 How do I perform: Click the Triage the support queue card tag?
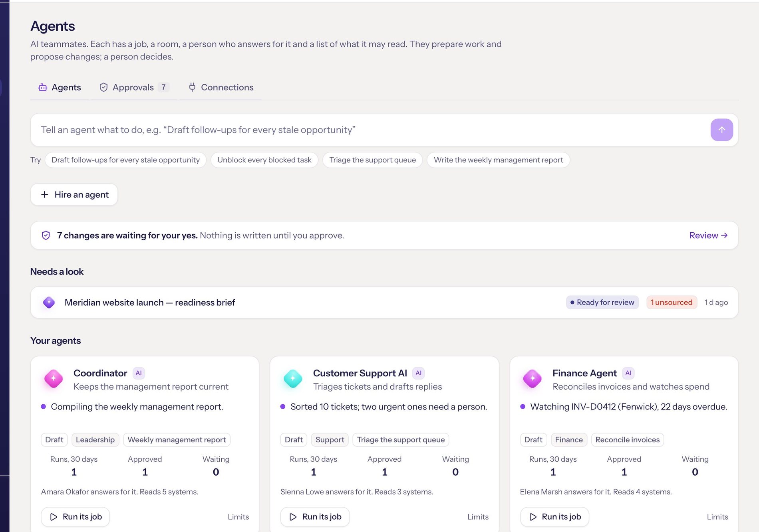coord(401,440)
